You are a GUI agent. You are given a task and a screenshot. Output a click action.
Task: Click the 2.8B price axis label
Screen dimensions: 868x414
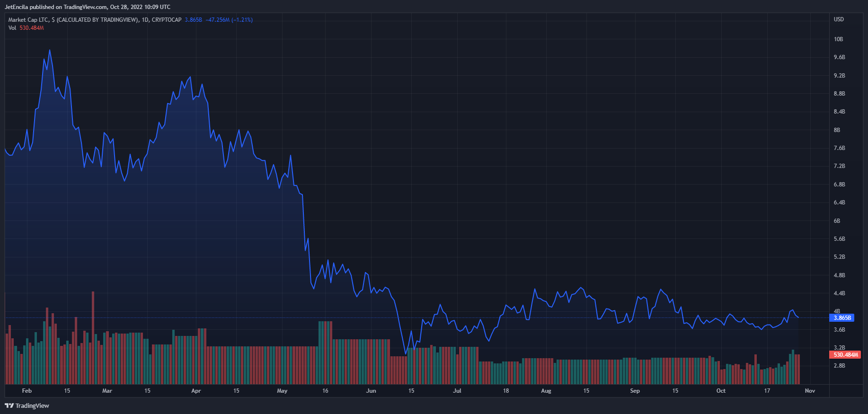(839, 366)
